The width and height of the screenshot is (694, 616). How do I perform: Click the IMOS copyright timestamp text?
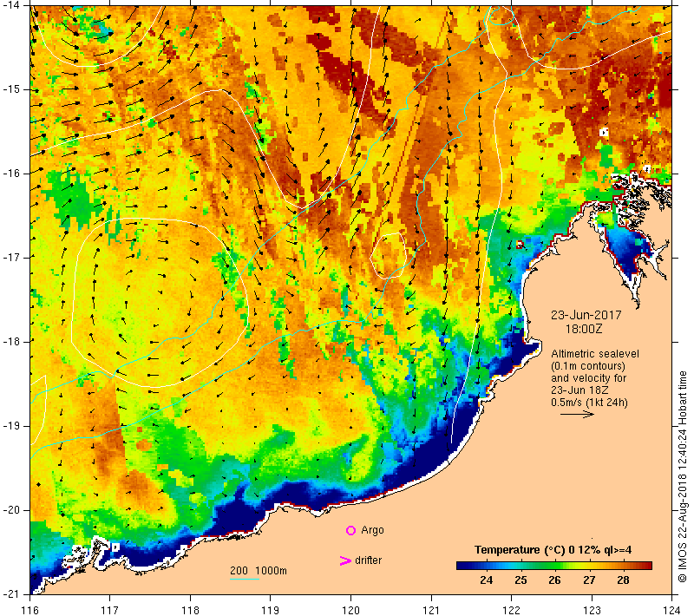click(682, 477)
